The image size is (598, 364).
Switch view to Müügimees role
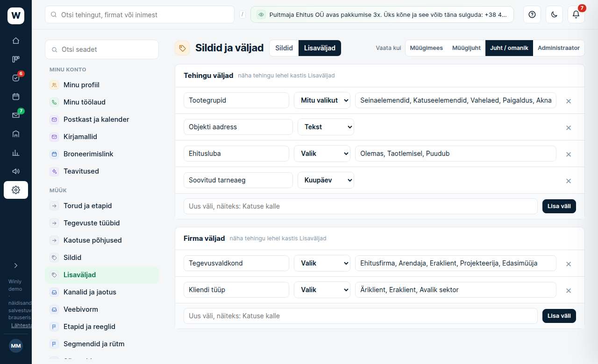tap(426, 48)
